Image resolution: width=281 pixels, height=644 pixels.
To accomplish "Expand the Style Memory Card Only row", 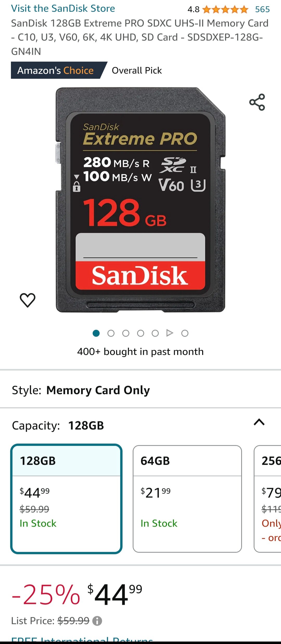I will 140,390.
